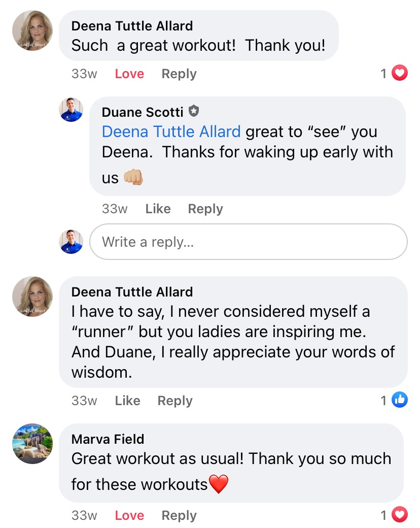Toggle Like on Duane Scotti's reply
Image resolution: width=420 pixels, height=528 pixels.
coord(158,209)
